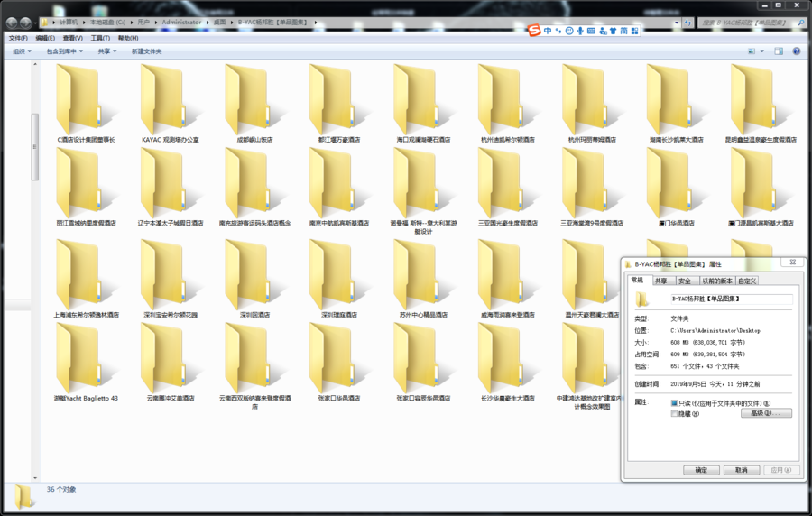Open Sogou skin shirt icon
812x516 pixels.
(x=614, y=31)
